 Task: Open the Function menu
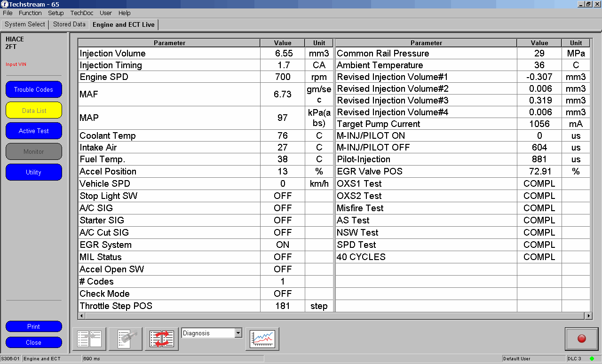point(30,13)
